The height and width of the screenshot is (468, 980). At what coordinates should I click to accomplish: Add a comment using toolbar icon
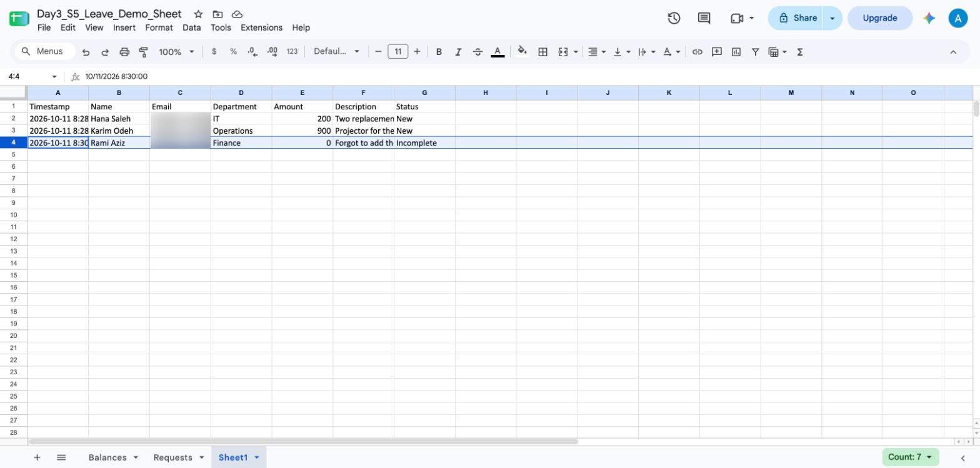pyautogui.click(x=717, y=52)
